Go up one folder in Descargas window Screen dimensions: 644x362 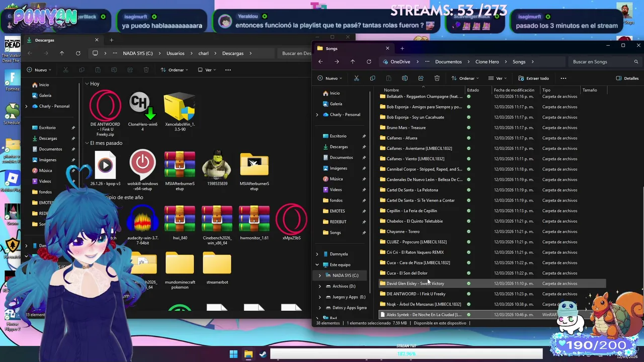(62, 53)
